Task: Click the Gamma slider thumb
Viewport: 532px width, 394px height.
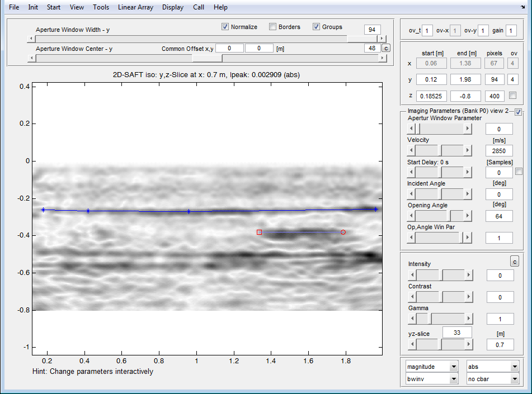Action: coord(430,319)
